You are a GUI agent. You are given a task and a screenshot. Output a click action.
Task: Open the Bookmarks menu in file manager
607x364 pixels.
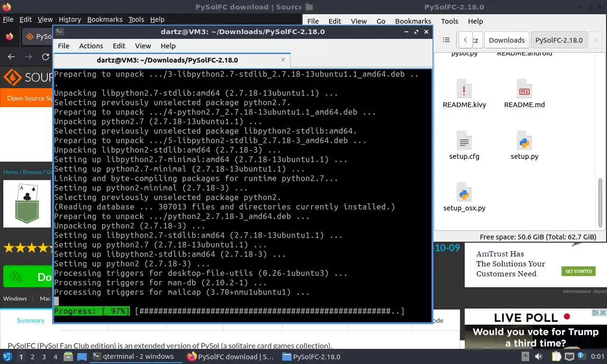(x=413, y=21)
